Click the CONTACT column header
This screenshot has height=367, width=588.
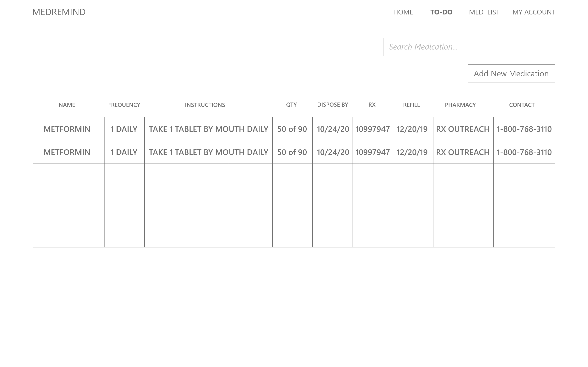[522, 105]
